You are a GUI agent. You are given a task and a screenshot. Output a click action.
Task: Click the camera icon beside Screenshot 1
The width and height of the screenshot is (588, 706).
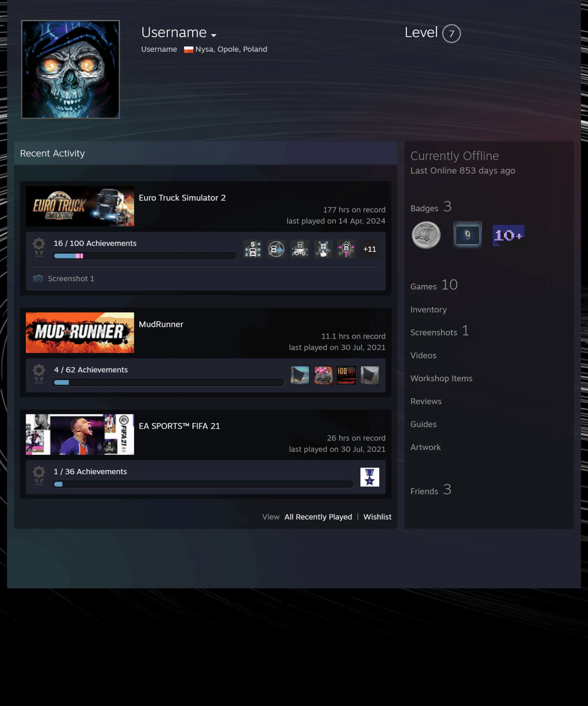pos(38,278)
